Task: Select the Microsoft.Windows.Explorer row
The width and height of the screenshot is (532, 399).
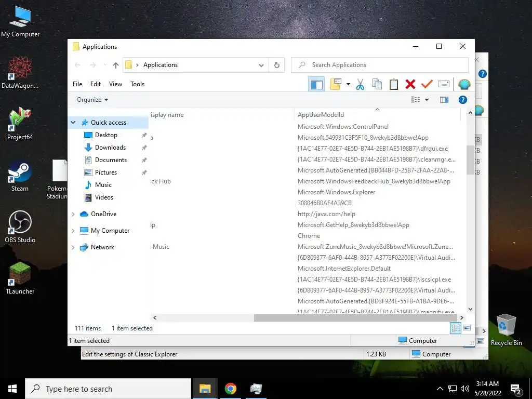Action: 336,192
